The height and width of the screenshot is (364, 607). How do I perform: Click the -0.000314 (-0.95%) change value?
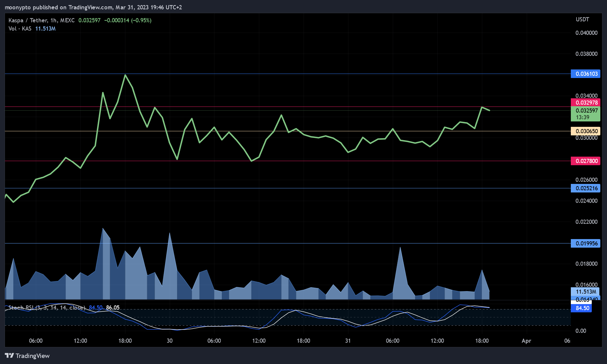pos(128,20)
